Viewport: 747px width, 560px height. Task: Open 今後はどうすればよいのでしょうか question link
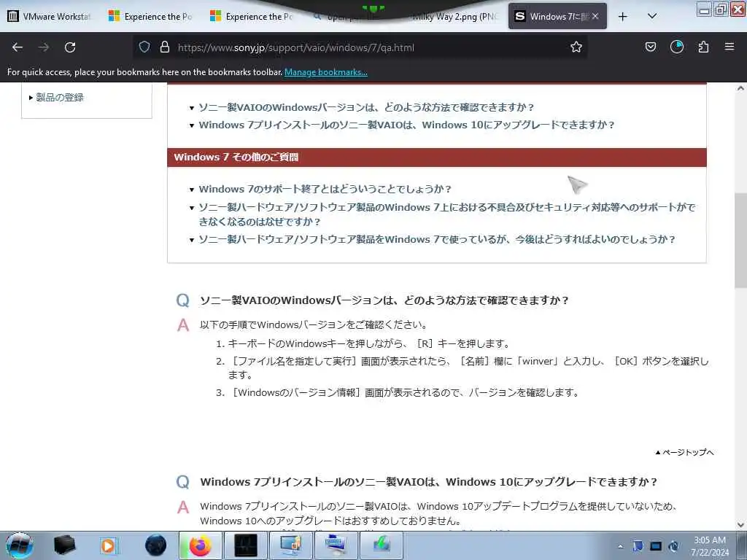click(x=437, y=239)
